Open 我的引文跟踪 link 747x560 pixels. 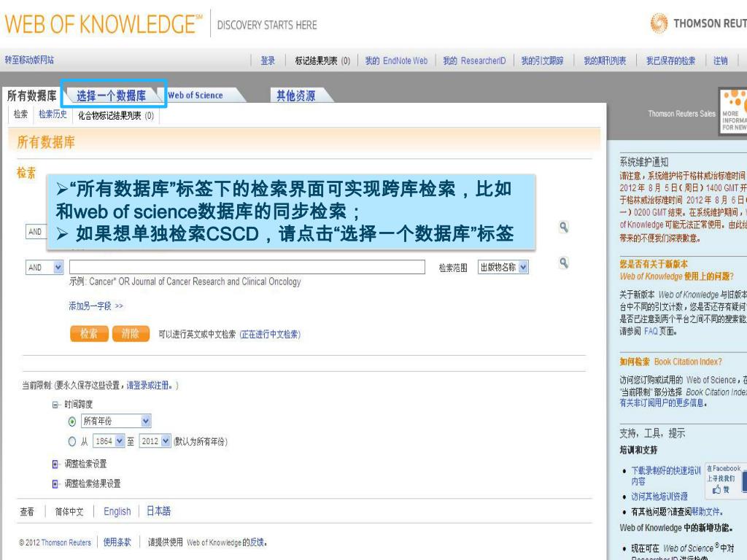click(542, 61)
